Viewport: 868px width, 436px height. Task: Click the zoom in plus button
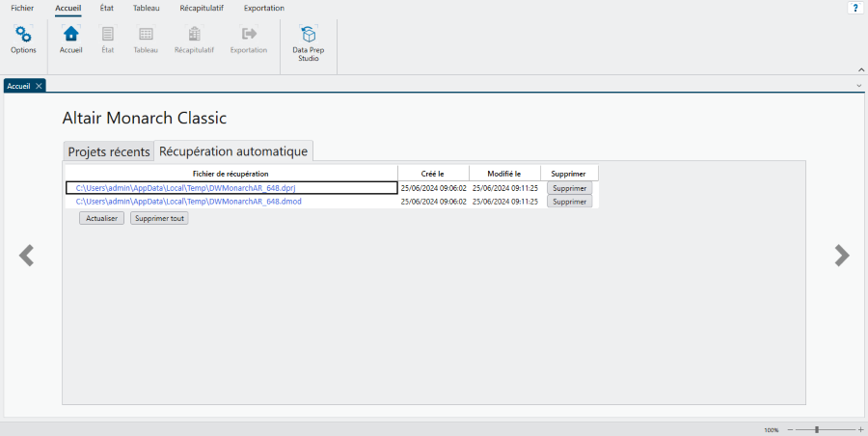click(860, 430)
